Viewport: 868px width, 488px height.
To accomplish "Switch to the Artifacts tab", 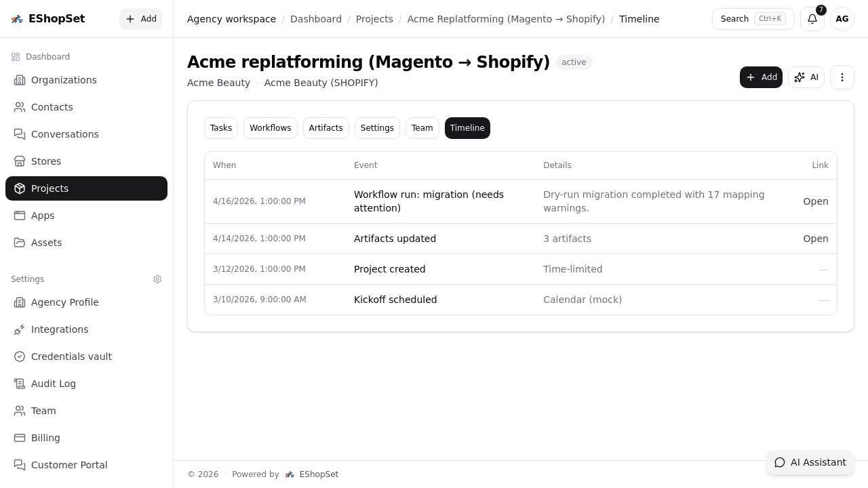I will click(x=325, y=128).
